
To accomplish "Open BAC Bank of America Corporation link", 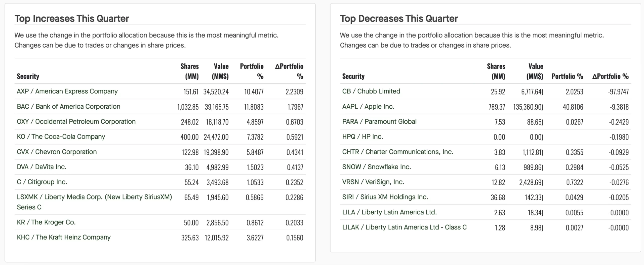I will 68,106.
